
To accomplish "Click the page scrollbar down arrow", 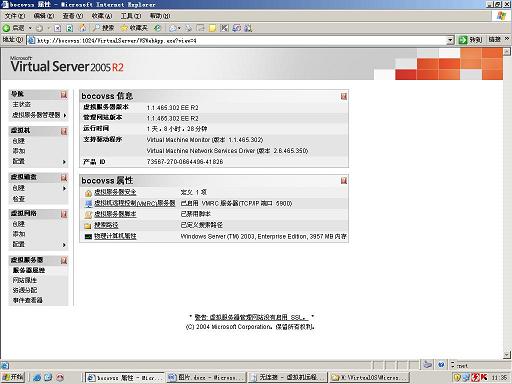I will [x=507, y=355].
